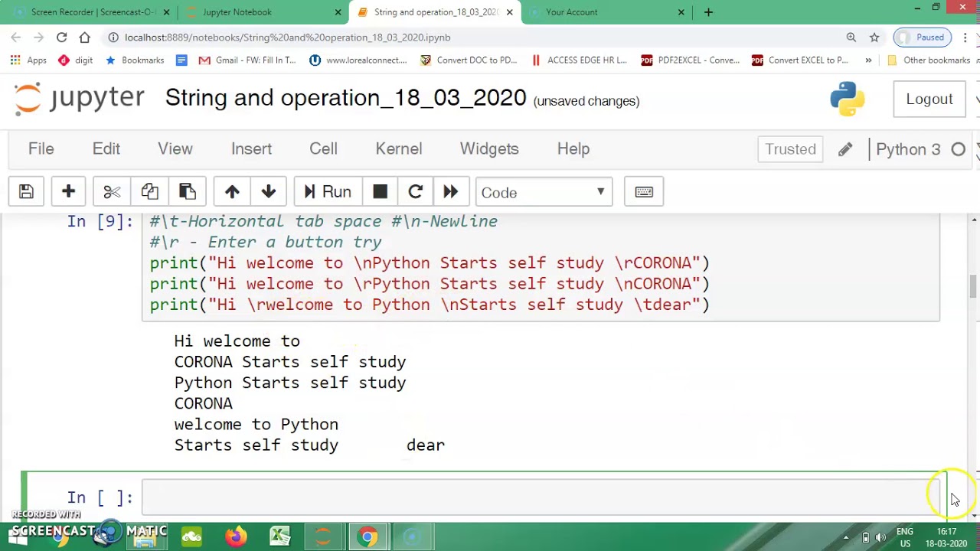Viewport: 980px width, 551px height.
Task: Insert a cell below with plus icon
Action: click(x=68, y=192)
